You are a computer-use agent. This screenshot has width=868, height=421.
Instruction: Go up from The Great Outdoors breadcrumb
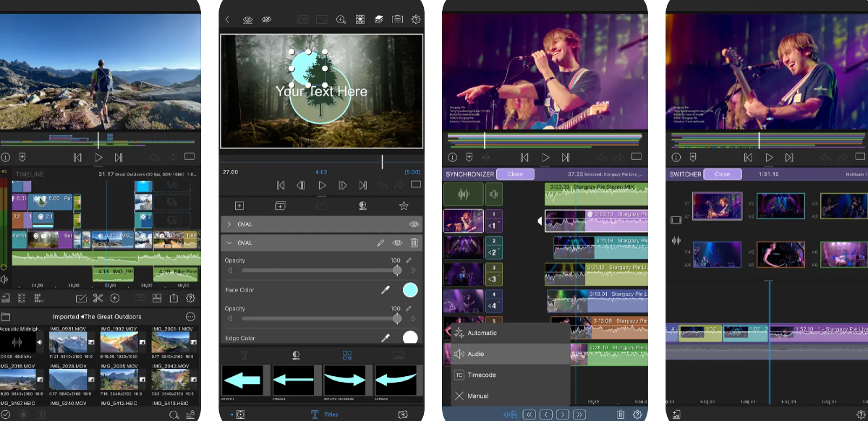tap(83, 317)
